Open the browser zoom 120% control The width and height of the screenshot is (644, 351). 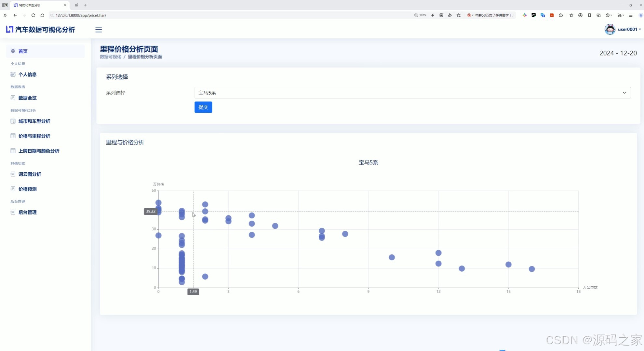point(420,15)
